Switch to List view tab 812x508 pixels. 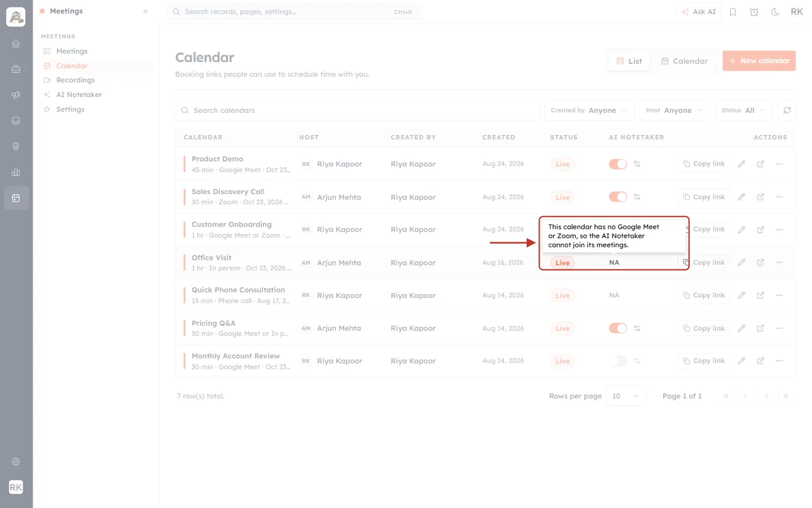pyautogui.click(x=629, y=61)
